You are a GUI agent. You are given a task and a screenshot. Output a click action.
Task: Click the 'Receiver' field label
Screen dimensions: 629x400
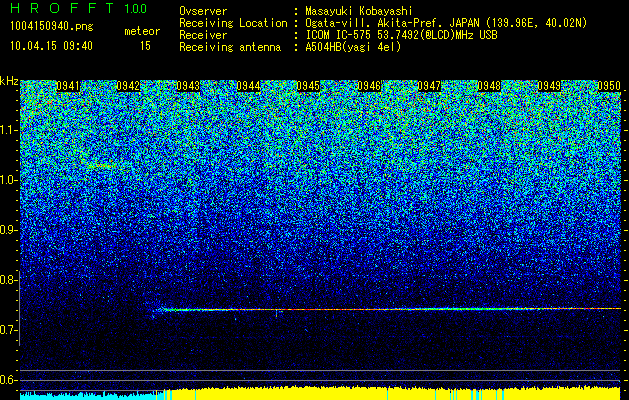[203, 35]
